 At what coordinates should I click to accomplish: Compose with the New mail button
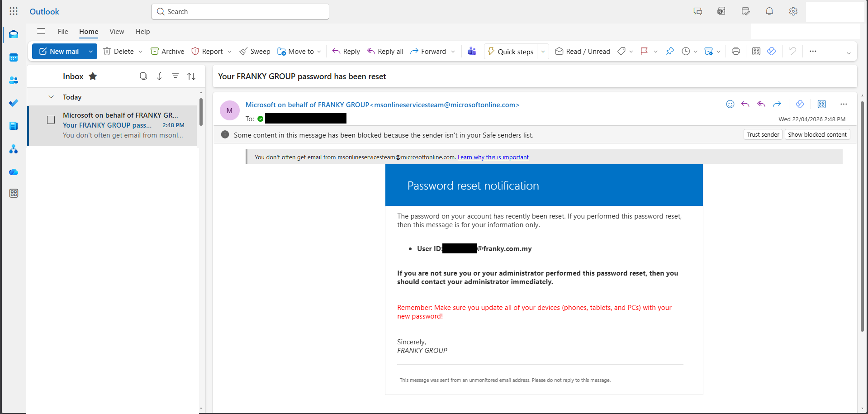point(59,52)
